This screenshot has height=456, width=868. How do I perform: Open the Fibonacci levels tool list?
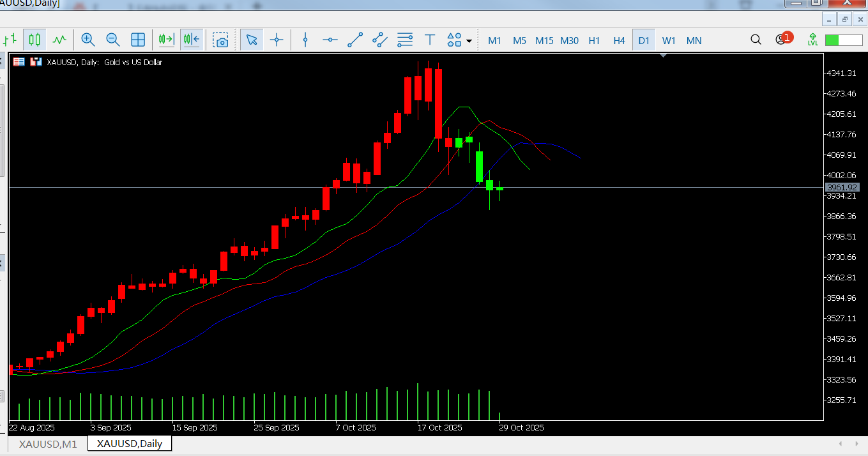(405, 40)
